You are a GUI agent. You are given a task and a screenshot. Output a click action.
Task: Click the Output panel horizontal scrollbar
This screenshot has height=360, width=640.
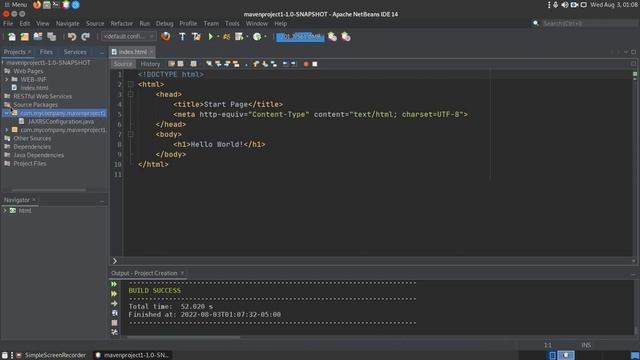184,337
